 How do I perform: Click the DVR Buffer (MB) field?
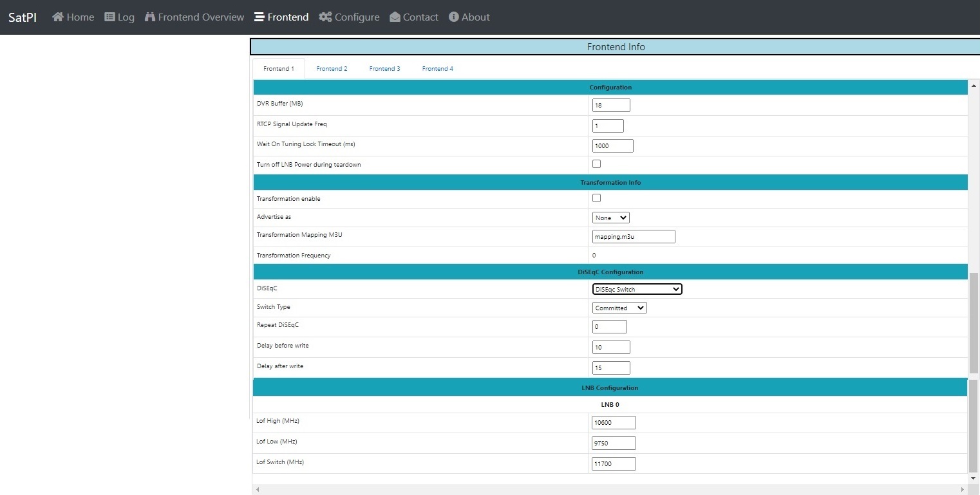(x=611, y=105)
